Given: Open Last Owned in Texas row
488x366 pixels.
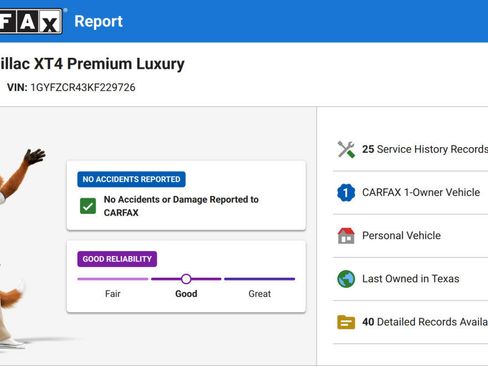Looking at the screenshot, I should (410, 279).
